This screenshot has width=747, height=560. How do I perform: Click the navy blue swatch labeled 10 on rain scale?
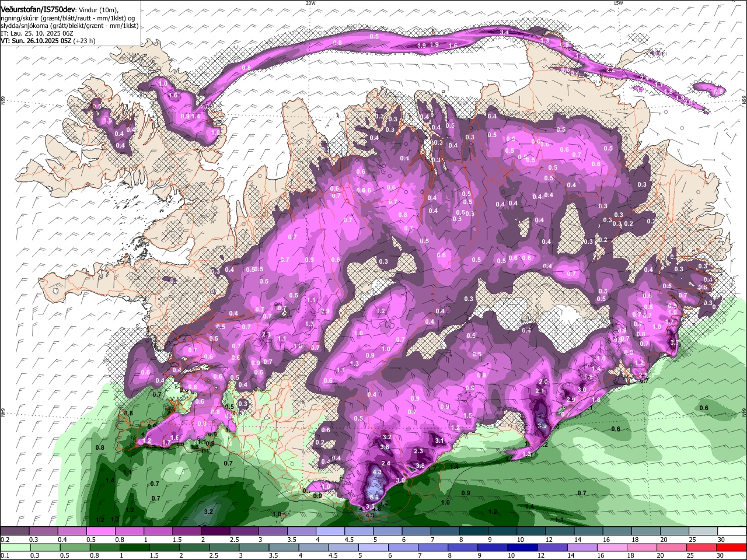[x=524, y=547]
